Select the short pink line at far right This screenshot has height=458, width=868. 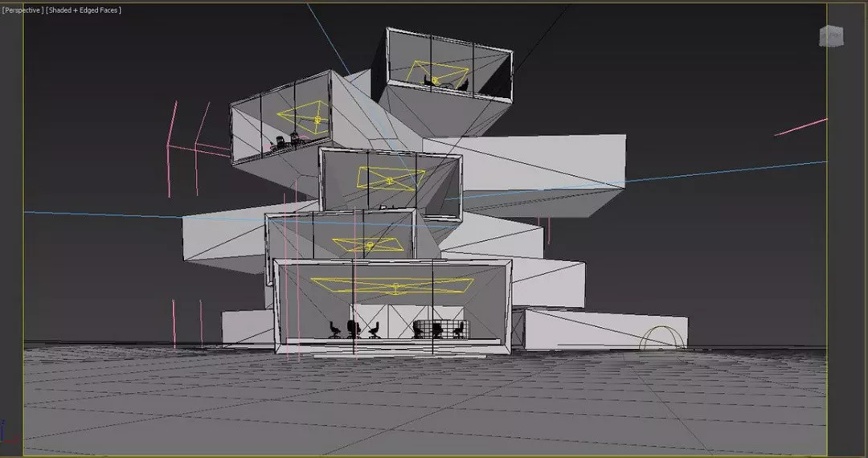point(800,127)
